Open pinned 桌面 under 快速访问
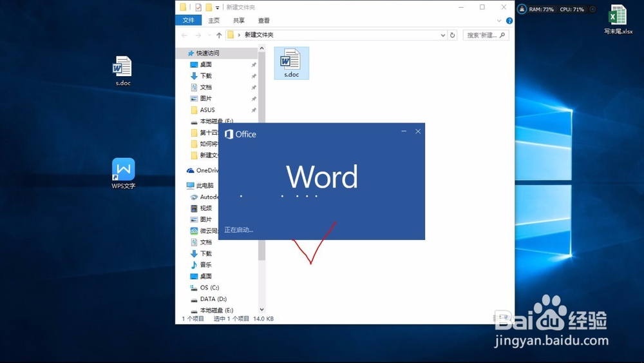This screenshot has height=363, width=644. [x=206, y=64]
